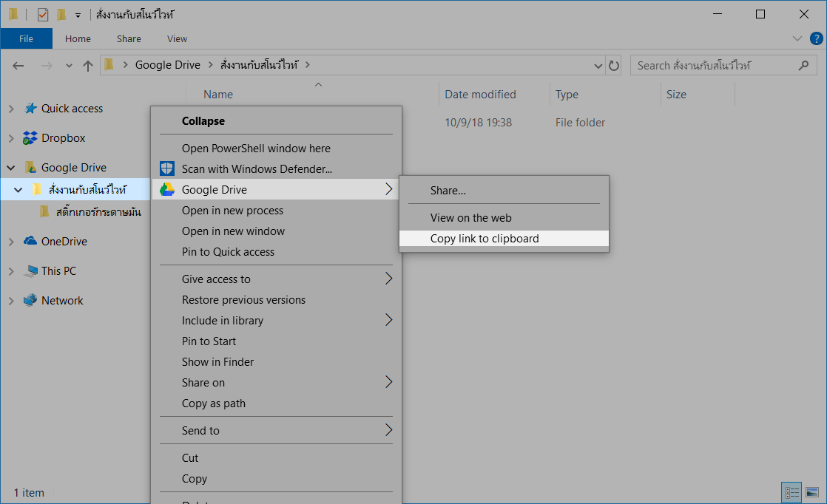827x504 pixels.
Task: Choose Open PowerShell window here
Action: 276,149
